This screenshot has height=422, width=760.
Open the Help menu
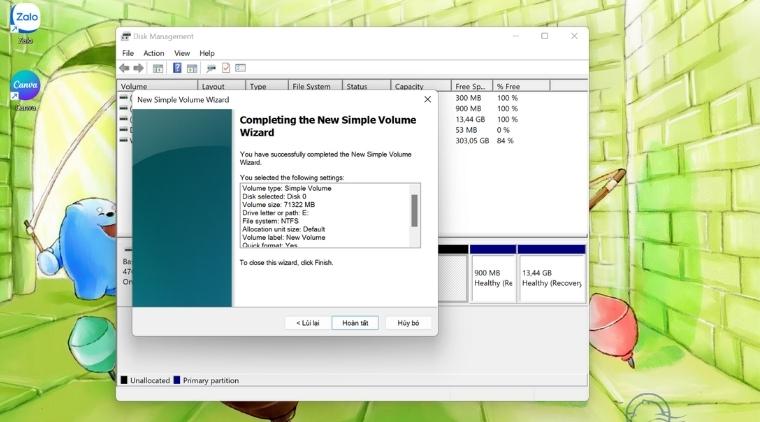pos(207,53)
